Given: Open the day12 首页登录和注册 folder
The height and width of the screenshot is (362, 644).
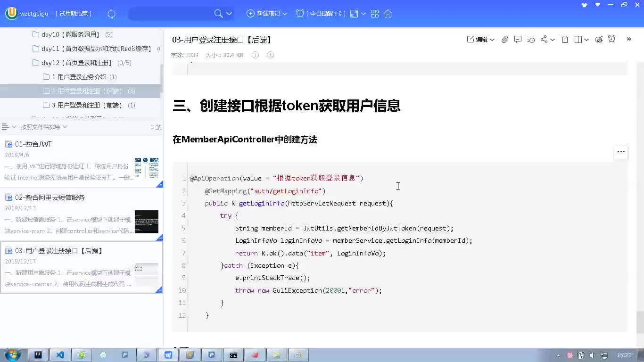Looking at the screenshot, I should (82, 63).
